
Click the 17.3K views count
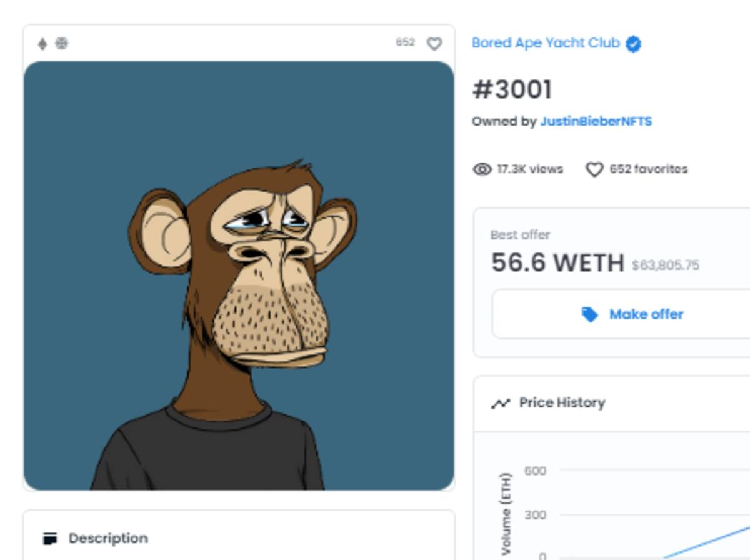[529, 169]
